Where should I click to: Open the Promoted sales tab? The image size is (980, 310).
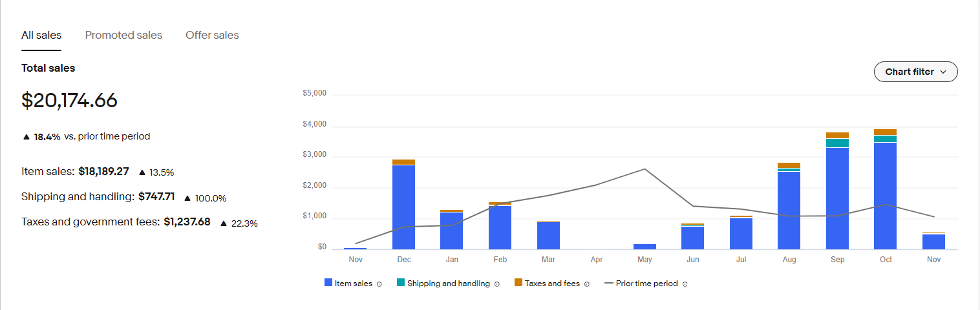pyautogui.click(x=123, y=35)
